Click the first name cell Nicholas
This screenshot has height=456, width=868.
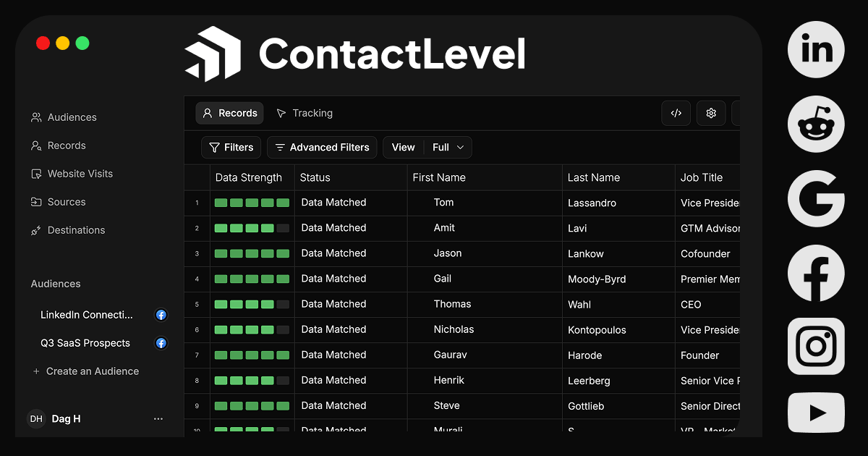click(x=454, y=329)
